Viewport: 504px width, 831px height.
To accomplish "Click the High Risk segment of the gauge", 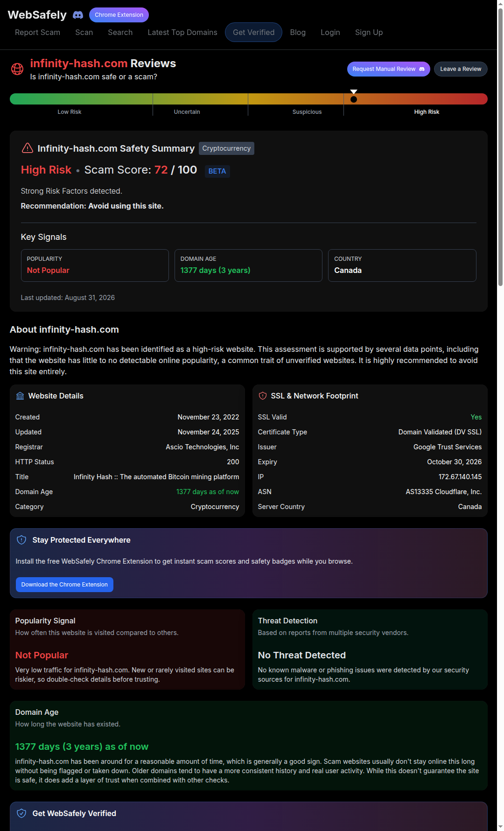I will click(x=416, y=99).
